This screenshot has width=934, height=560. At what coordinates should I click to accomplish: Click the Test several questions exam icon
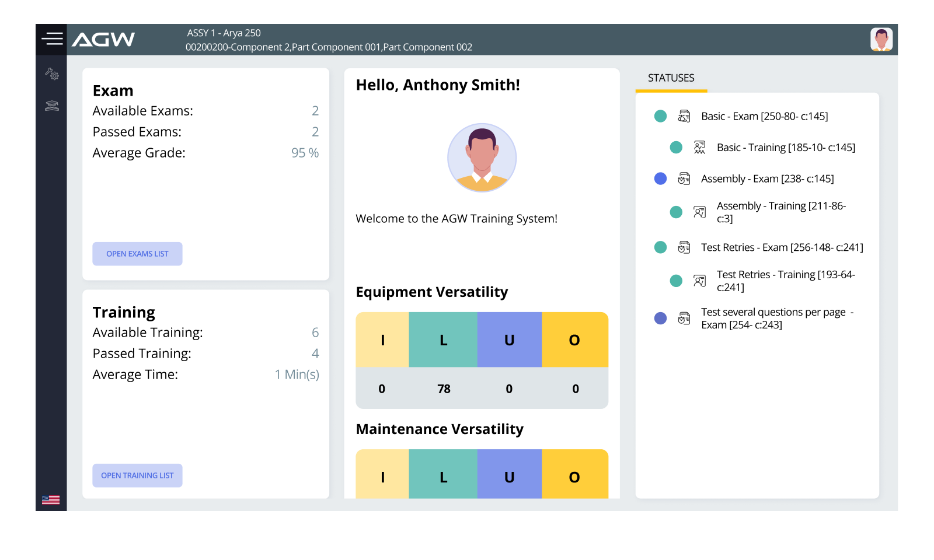click(x=684, y=318)
